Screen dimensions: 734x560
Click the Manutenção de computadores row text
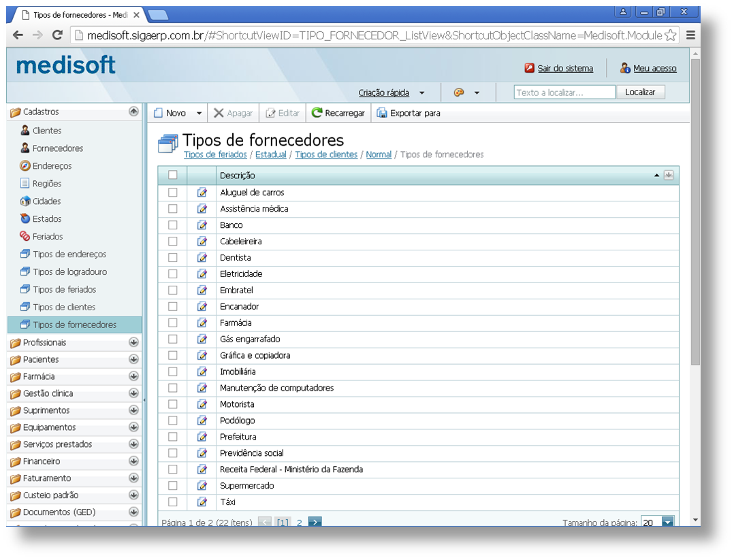point(276,388)
